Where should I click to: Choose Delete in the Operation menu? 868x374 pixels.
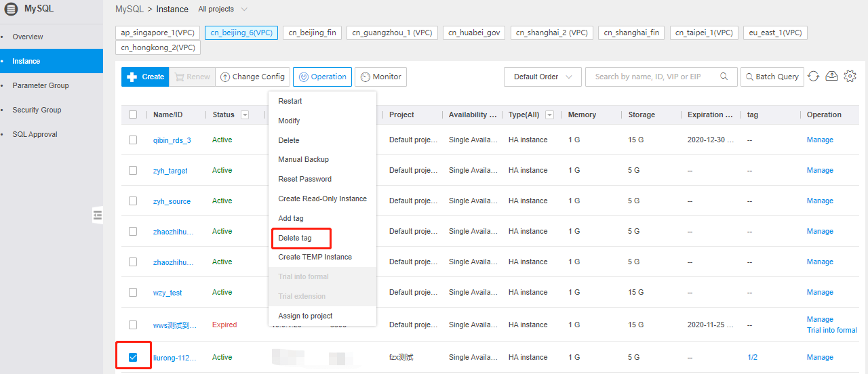pyautogui.click(x=322, y=140)
